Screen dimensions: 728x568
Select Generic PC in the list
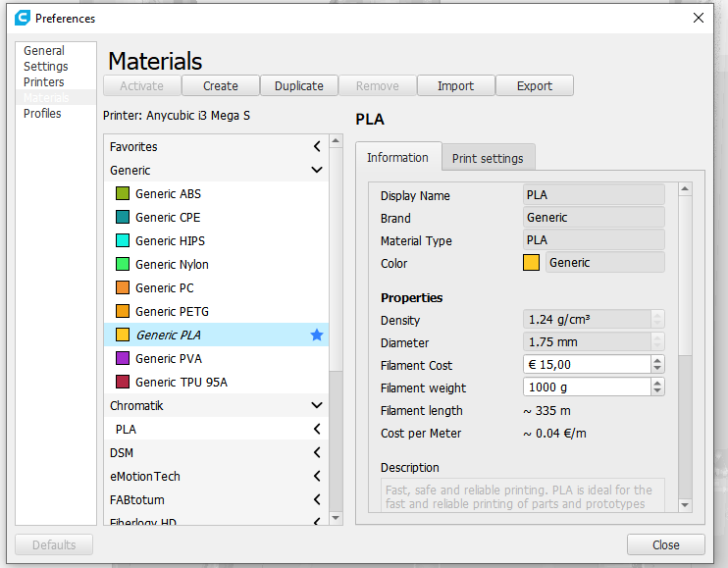click(217, 287)
